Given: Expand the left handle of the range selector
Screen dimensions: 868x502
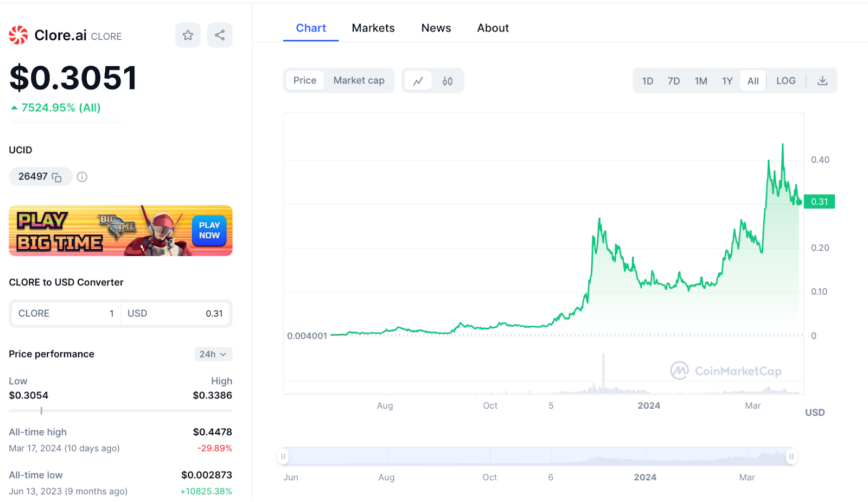Looking at the screenshot, I should (x=283, y=456).
